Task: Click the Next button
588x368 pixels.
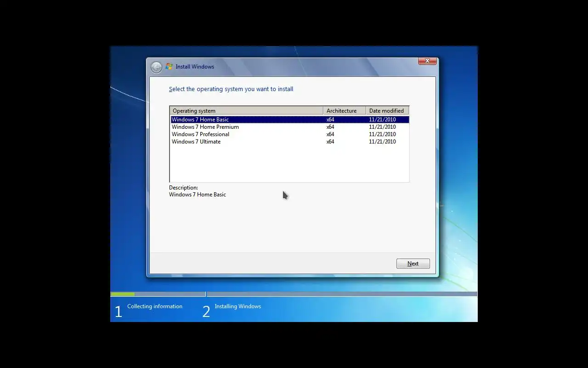Action: 413,264
